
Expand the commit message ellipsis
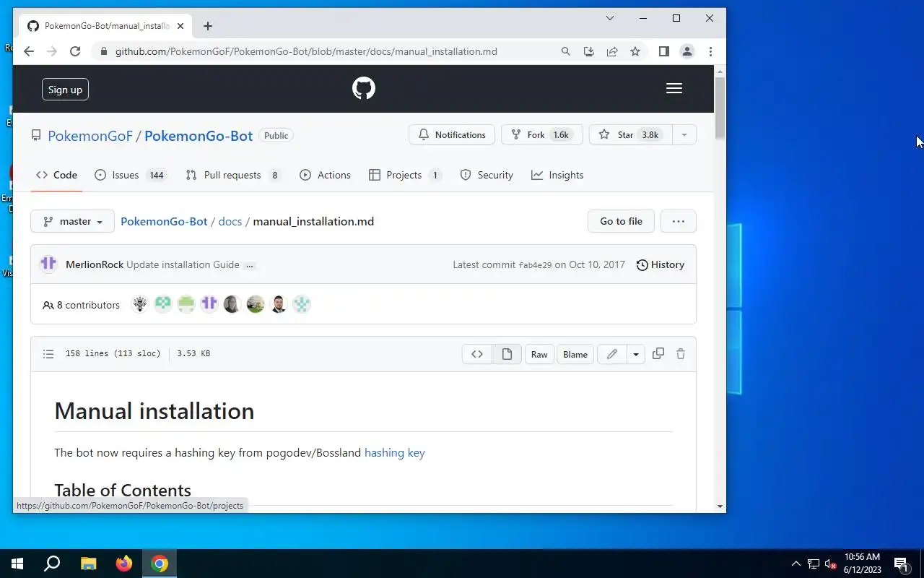[x=250, y=265]
